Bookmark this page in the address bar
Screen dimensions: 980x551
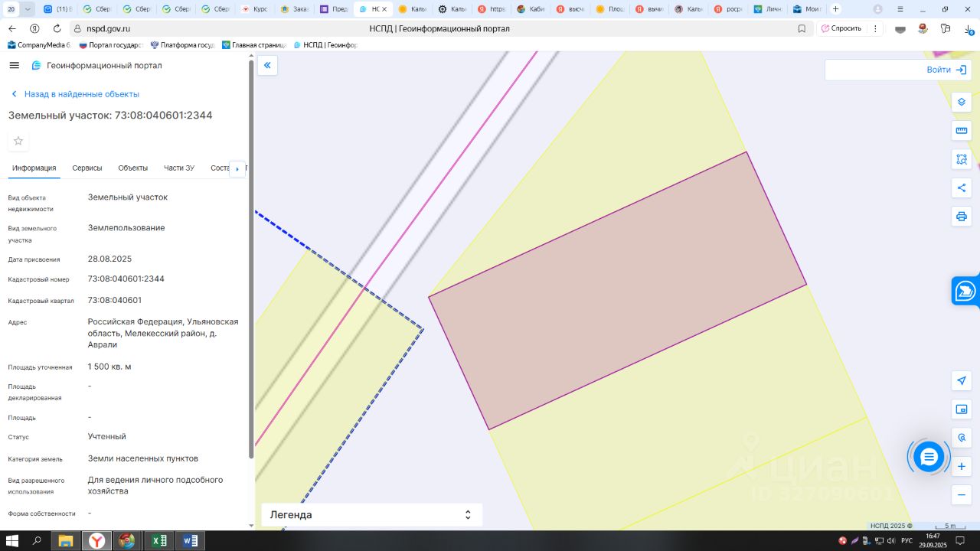pos(802,28)
